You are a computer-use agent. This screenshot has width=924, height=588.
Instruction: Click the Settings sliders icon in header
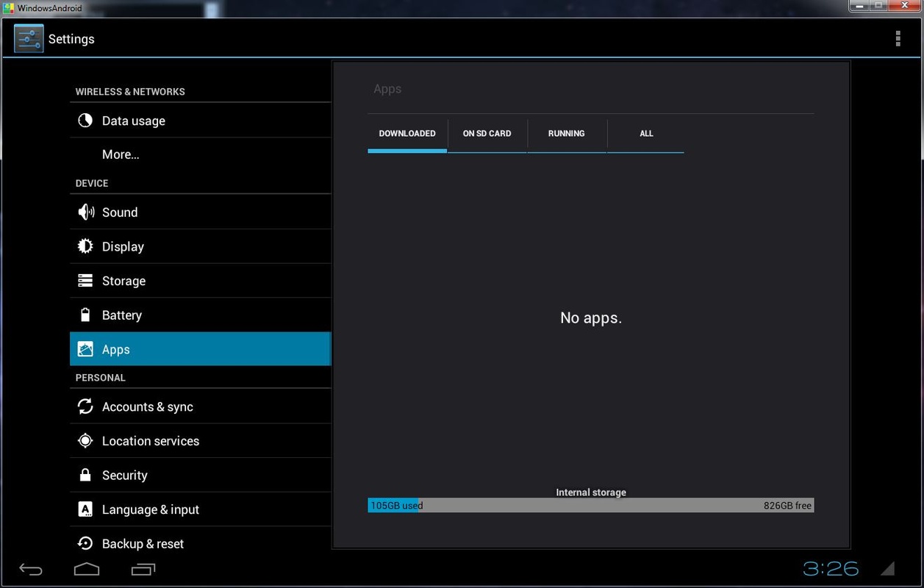tap(29, 39)
